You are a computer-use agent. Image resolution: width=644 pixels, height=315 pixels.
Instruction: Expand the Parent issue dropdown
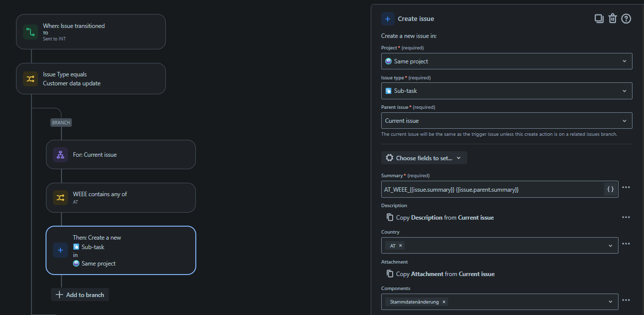(x=507, y=120)
